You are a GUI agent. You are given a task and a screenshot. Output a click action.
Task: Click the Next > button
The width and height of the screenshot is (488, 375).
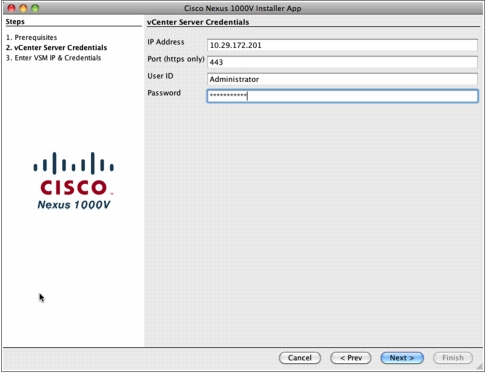pos(402,358)
